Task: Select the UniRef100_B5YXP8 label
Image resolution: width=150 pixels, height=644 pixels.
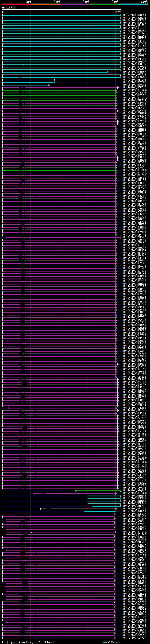Action: click(x=135, y=294)
